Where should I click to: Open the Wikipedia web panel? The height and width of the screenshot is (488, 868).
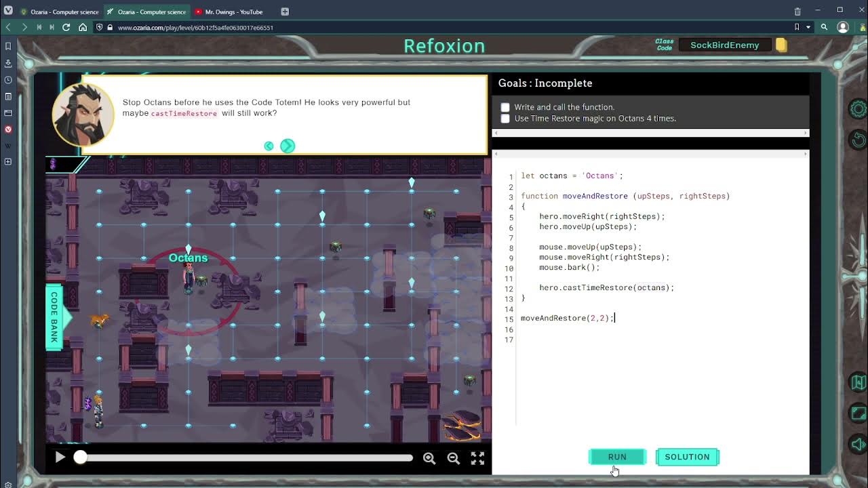pyautogui.click(x=8, y=146)
